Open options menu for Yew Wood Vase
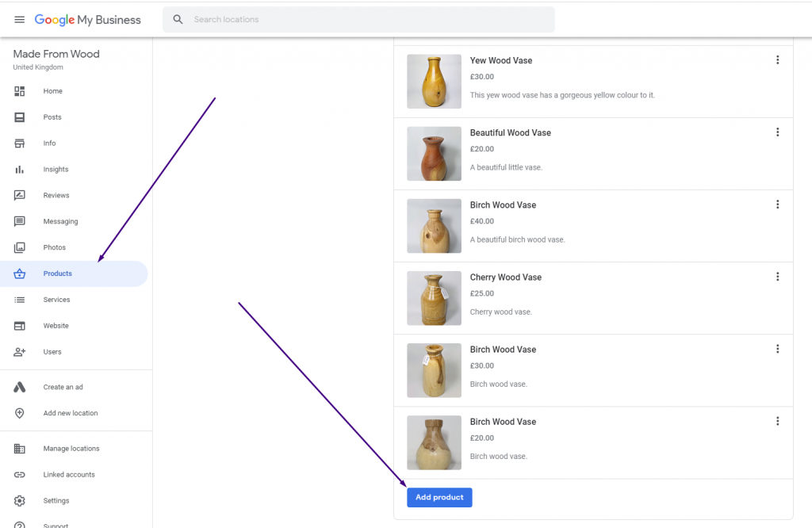The image size is (812, 528). click(777, 60)
